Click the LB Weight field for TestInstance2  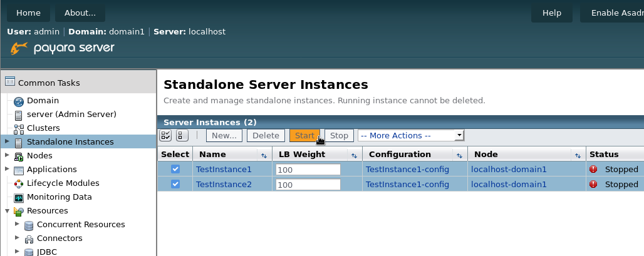pyautogui.click(x=308, y=185)
